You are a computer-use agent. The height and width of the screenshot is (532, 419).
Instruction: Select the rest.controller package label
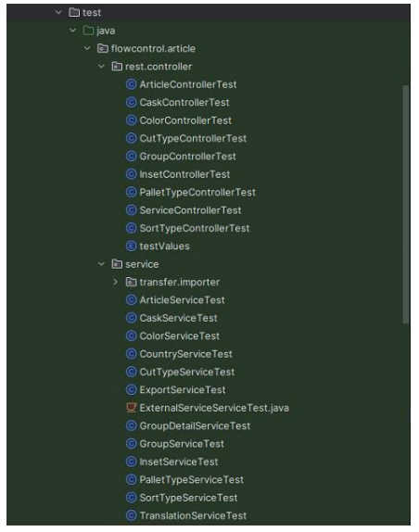pyautogui.click(x=159, y=67)
